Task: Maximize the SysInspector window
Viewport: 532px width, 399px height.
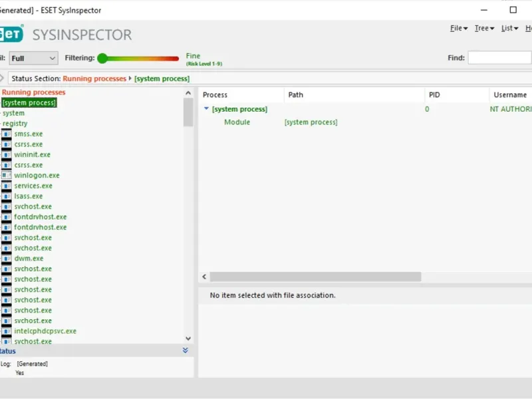Action: tap(513, 10)
